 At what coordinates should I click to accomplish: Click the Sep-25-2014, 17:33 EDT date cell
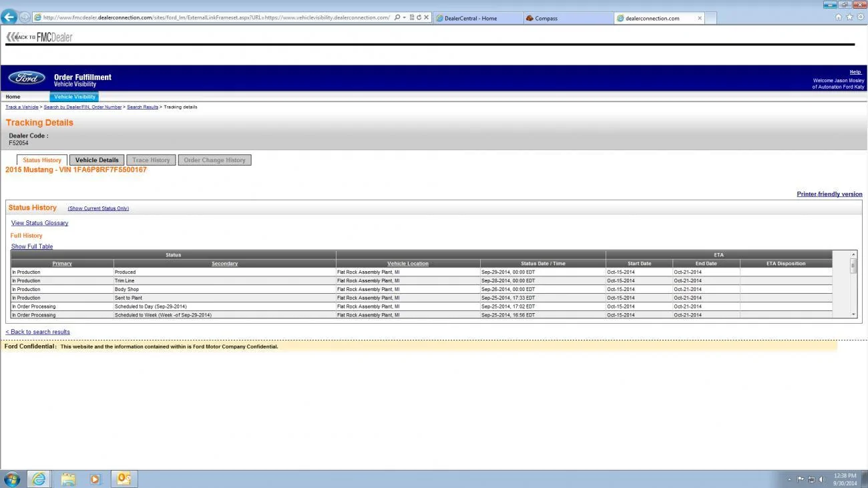click(x=543, y=298)
